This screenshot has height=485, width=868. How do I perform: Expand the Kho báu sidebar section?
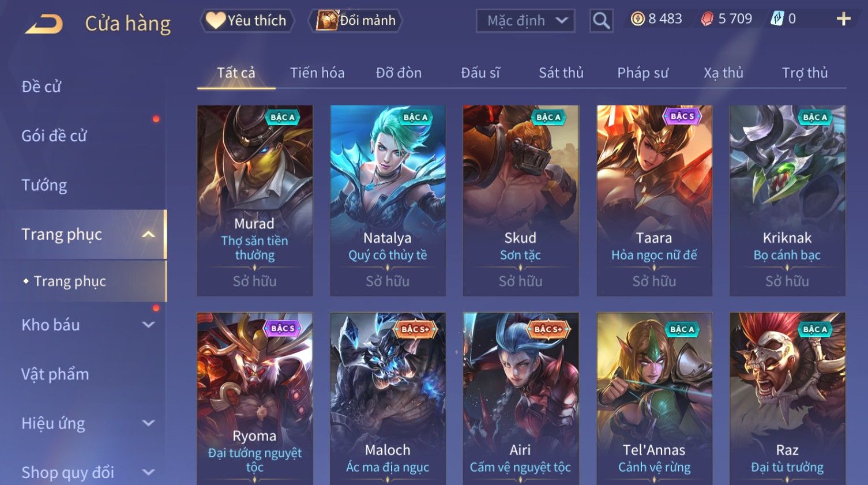[148, 325]
